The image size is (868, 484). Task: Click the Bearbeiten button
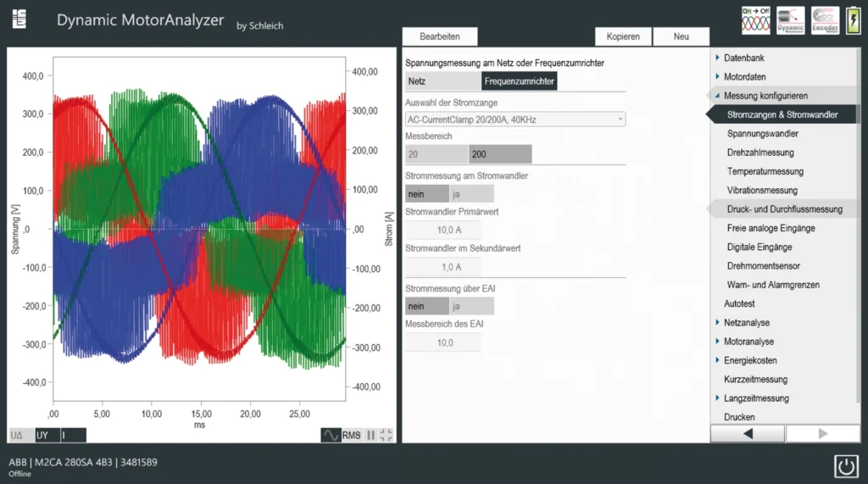[439, 36]
